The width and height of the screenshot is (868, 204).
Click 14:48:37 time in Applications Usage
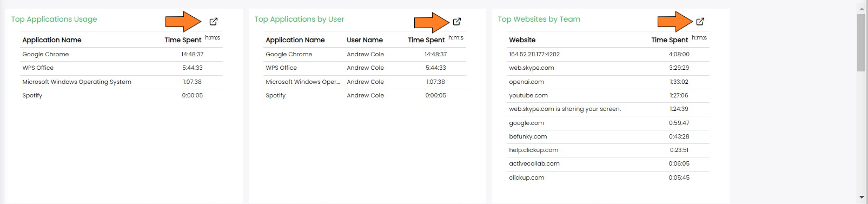[193, 54]
